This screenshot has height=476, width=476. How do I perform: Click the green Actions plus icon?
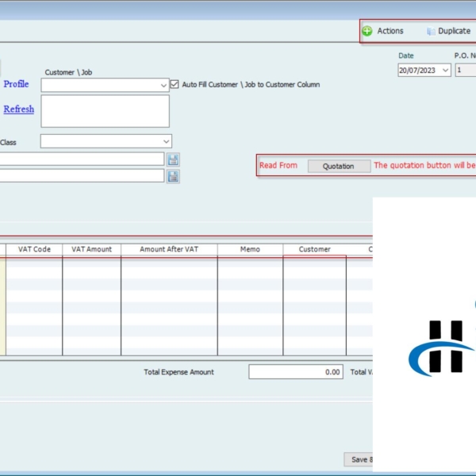point(367,31)
